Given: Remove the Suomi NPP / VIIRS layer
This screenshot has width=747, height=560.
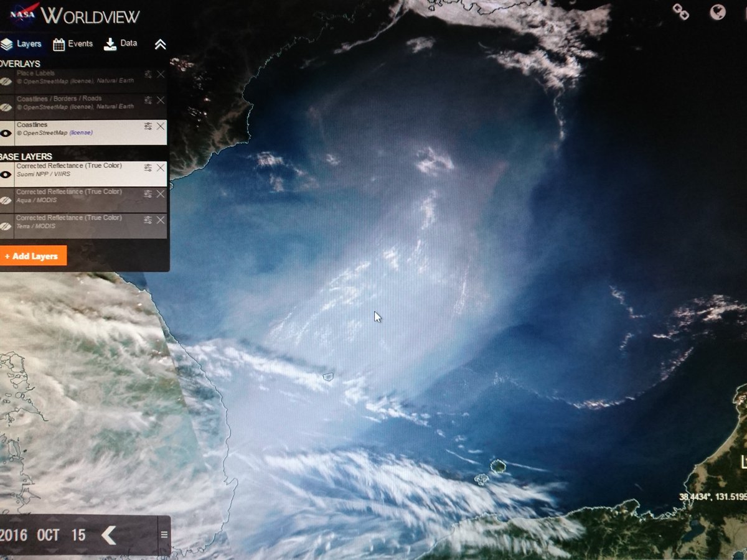Looking at the screenshot, I should click(x=161, y=167).
